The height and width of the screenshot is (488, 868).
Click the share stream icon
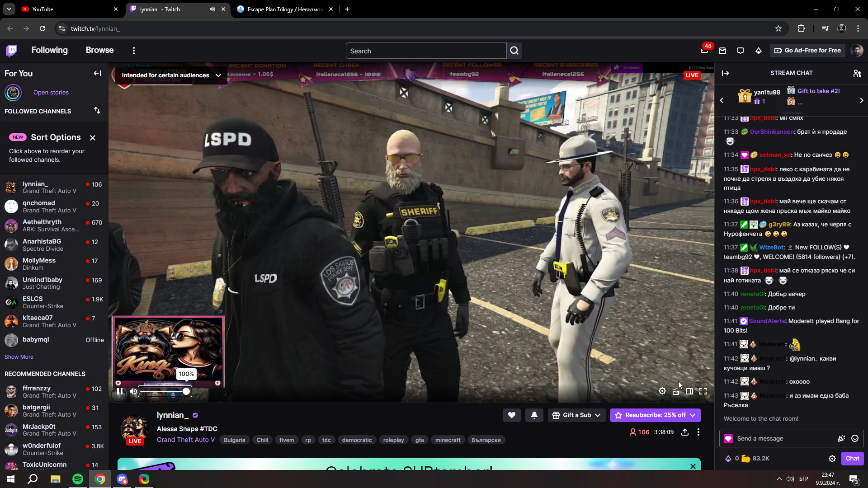[x=685, y=432]
